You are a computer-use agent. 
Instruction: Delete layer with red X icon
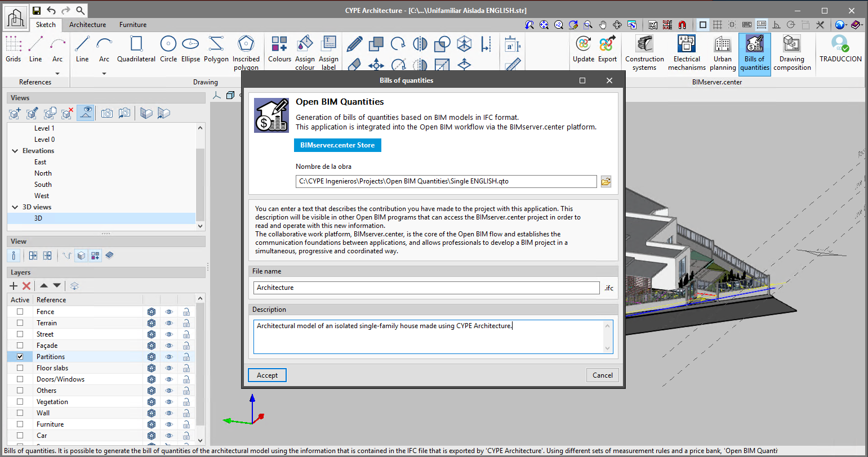click(26, 286)
